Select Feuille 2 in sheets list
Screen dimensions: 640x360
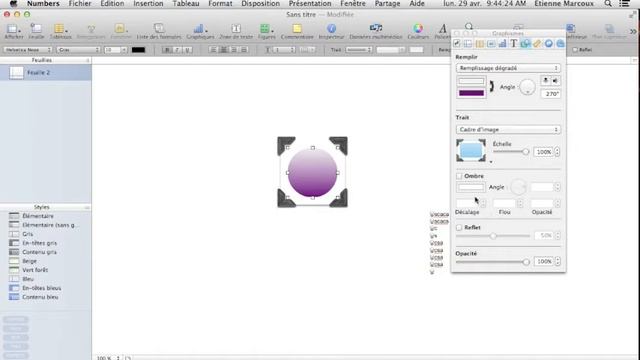46,73
